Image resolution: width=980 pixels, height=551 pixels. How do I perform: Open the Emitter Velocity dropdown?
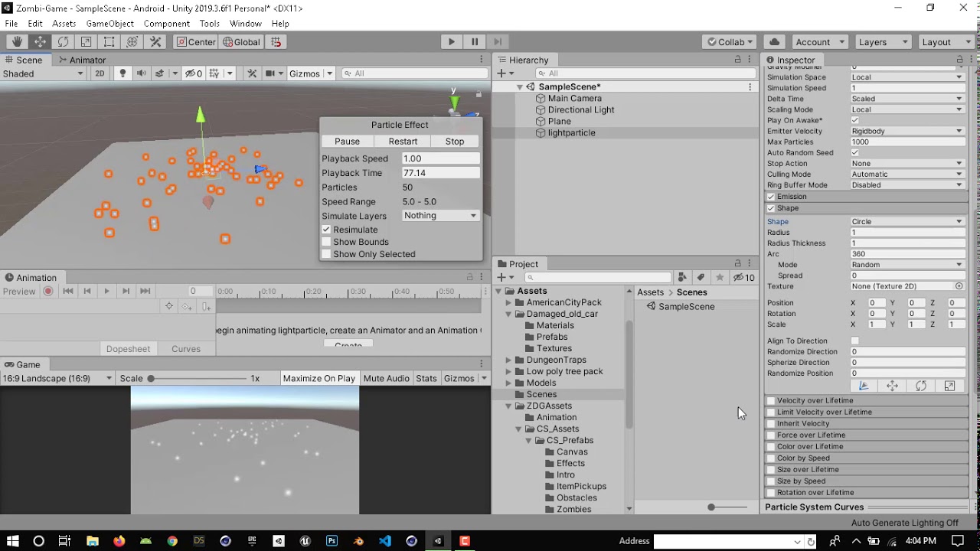point(907,131)
